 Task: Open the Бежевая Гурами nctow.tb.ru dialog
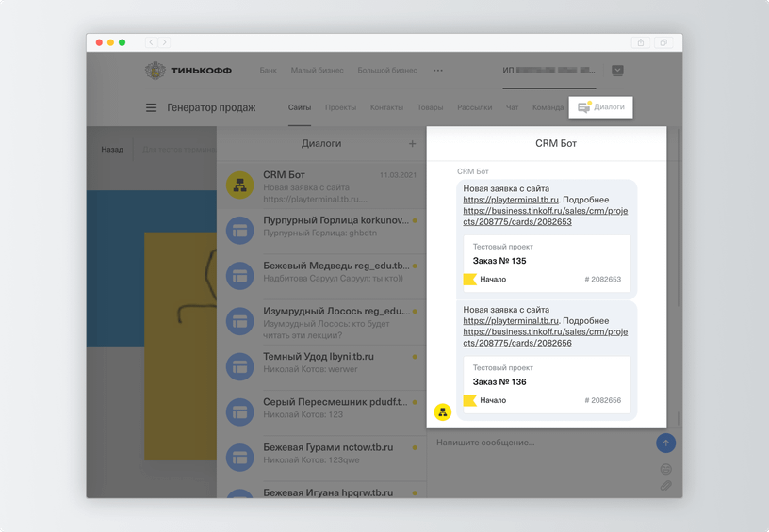click(x=321, y=458)
